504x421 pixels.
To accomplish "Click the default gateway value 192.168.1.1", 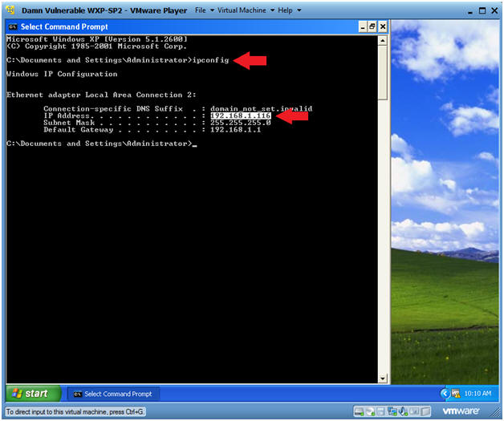I will (236, 130).
